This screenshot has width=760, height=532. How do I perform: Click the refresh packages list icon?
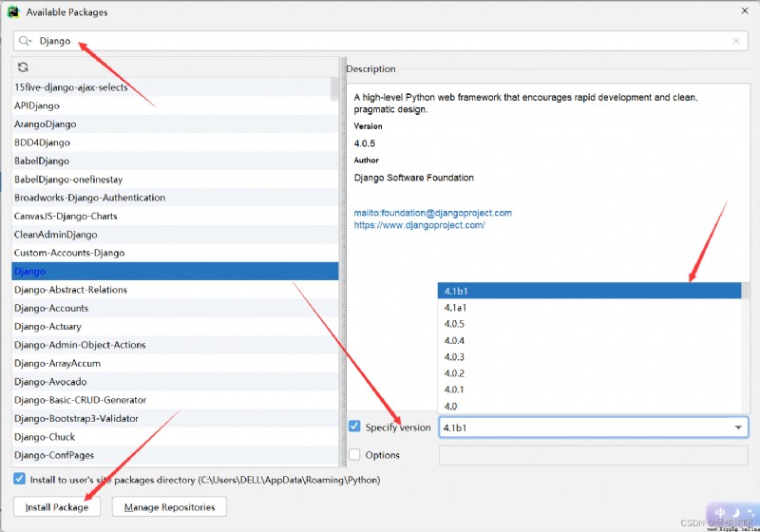point(23,66)
